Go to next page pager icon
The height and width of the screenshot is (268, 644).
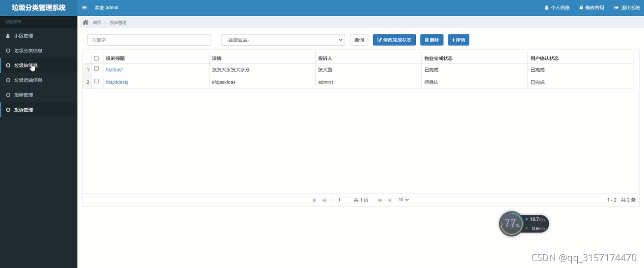(380, 200)
